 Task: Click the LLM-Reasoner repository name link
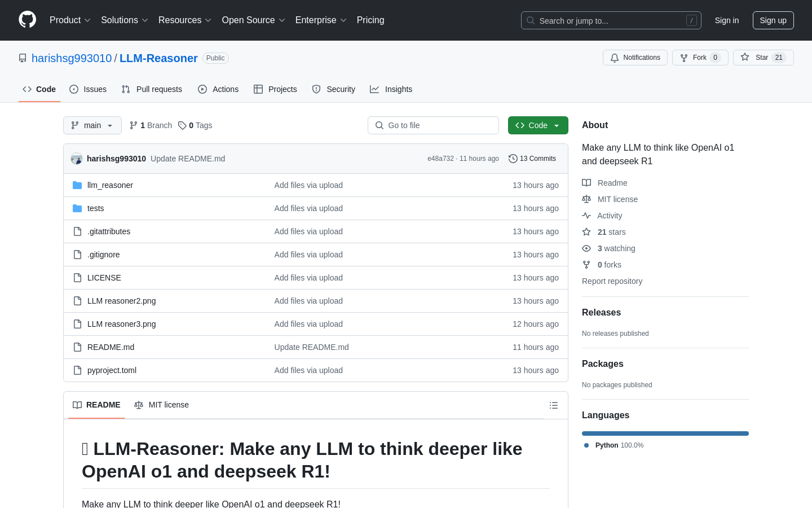click(x=158, y=58)
